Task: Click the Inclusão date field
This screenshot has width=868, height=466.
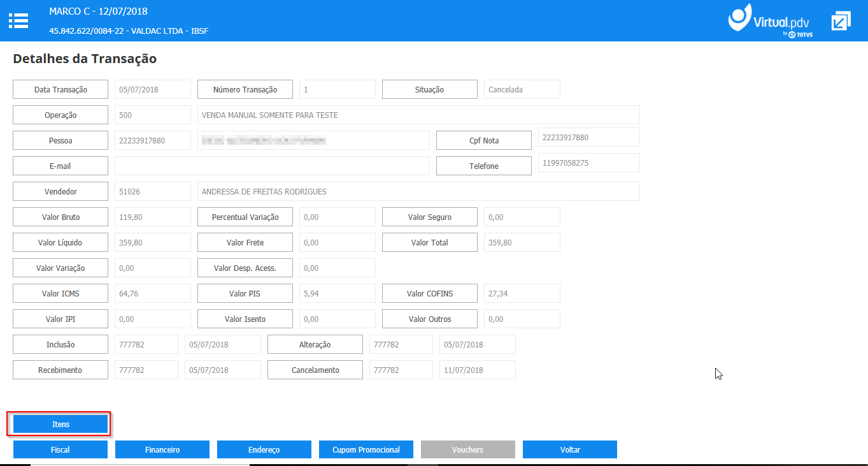Action: click(223, 344)
